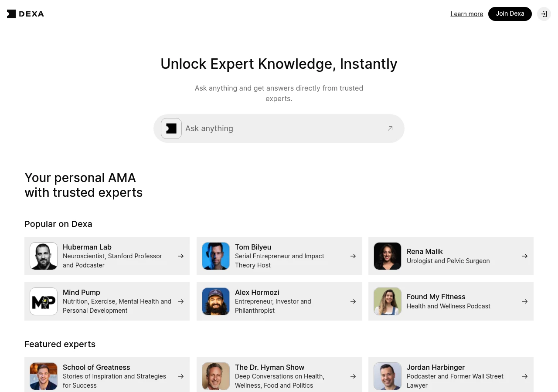Open Huberman Lab via its arrow icon
This screenshot has height=392, width=558.
point(181,256)
